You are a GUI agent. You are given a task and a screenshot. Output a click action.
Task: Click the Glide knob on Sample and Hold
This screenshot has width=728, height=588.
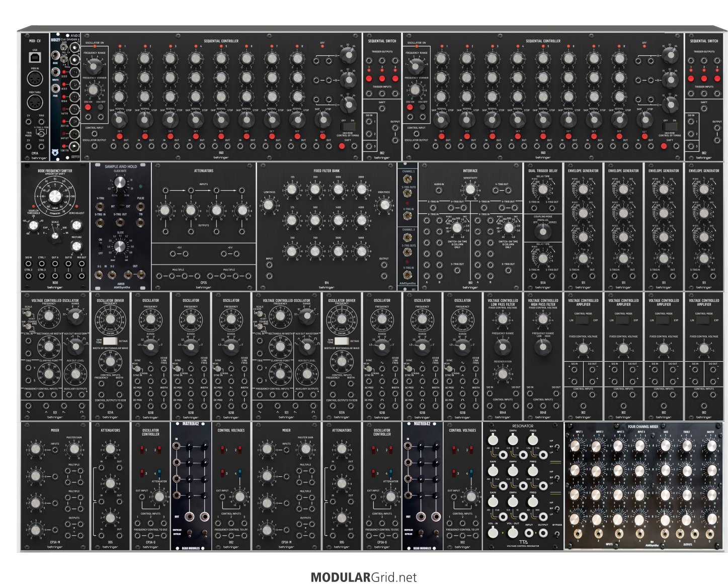click(x=120, y=246)
